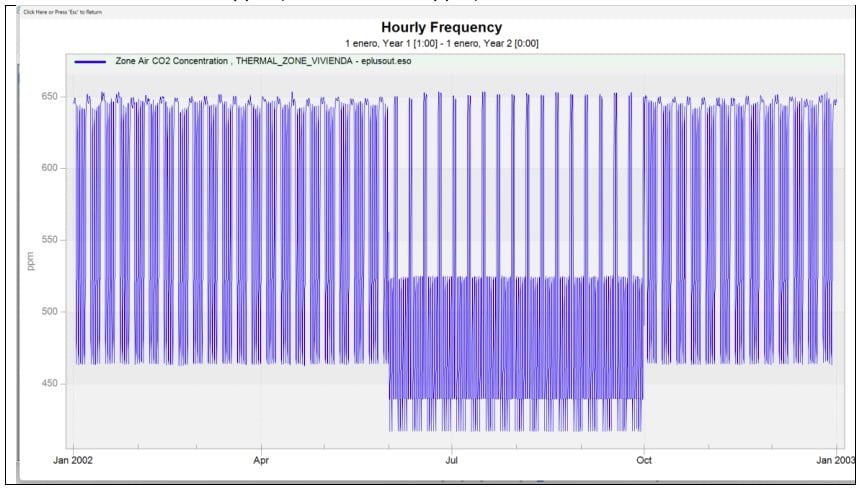Click the 'Click Here or Press Esc to Return' bar
This screenshot has height=488, width=859.
point(437,12)
